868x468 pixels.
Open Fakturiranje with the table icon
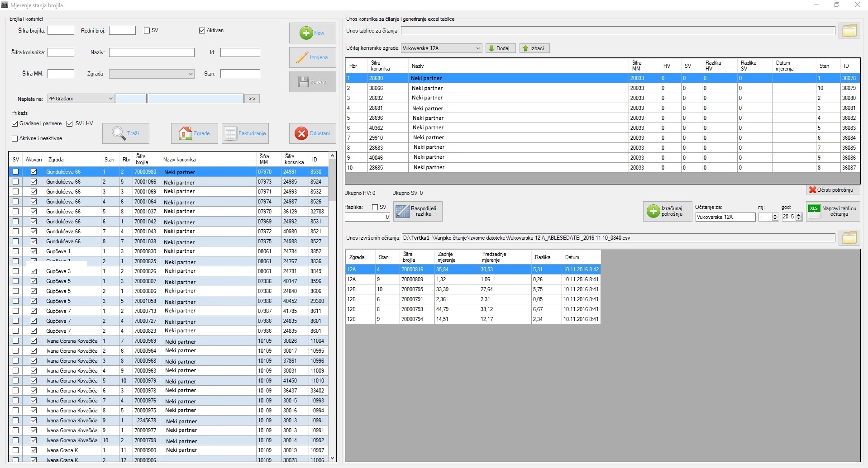pos(245,133)
